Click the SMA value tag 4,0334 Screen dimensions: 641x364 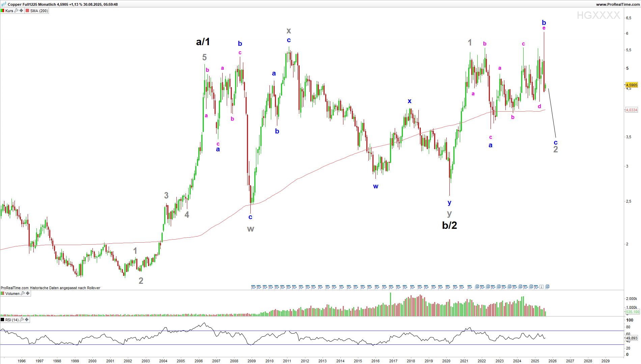coord(632,110)
